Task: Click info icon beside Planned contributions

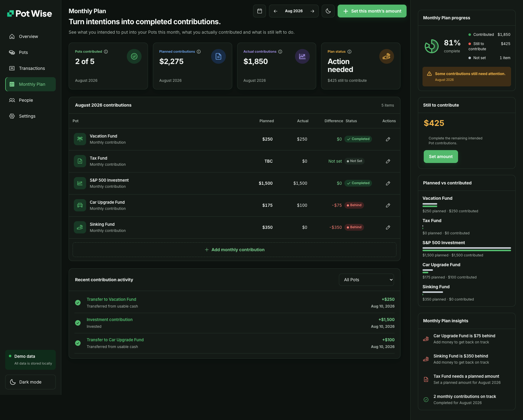Action: [199, 51]
